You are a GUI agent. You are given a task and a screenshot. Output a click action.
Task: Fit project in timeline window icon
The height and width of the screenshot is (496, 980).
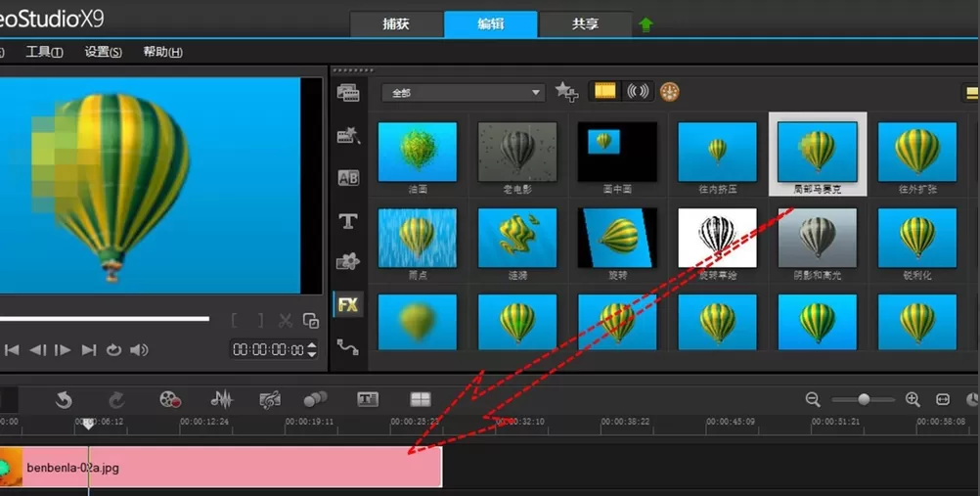943,399
